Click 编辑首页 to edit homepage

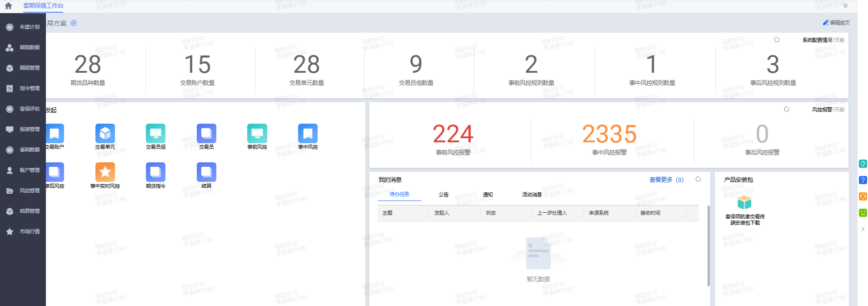(836, 23)
